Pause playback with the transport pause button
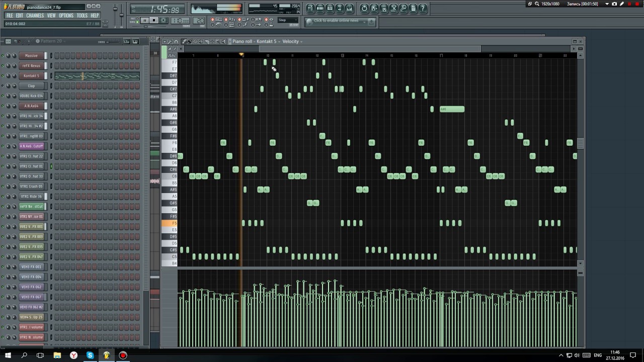 tap(144, 20)
